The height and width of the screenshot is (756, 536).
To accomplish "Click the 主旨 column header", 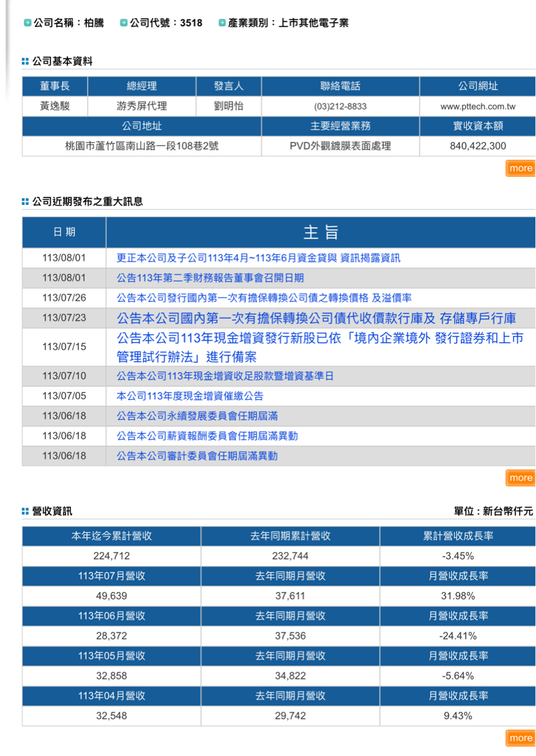I will point(321,232).
